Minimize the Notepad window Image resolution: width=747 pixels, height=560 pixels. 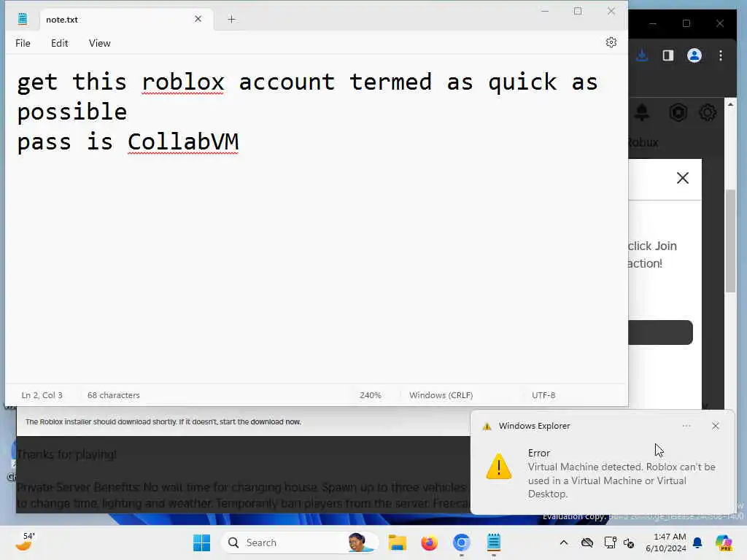coord(545,11)
